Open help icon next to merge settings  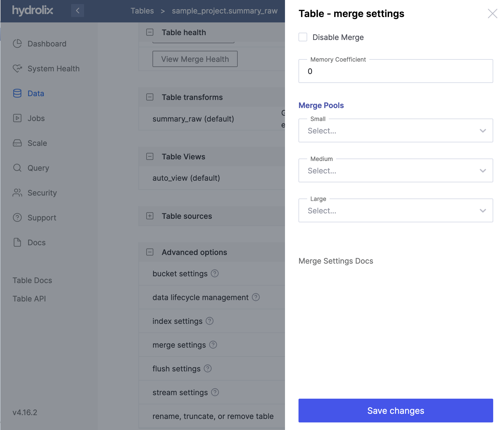213,345
